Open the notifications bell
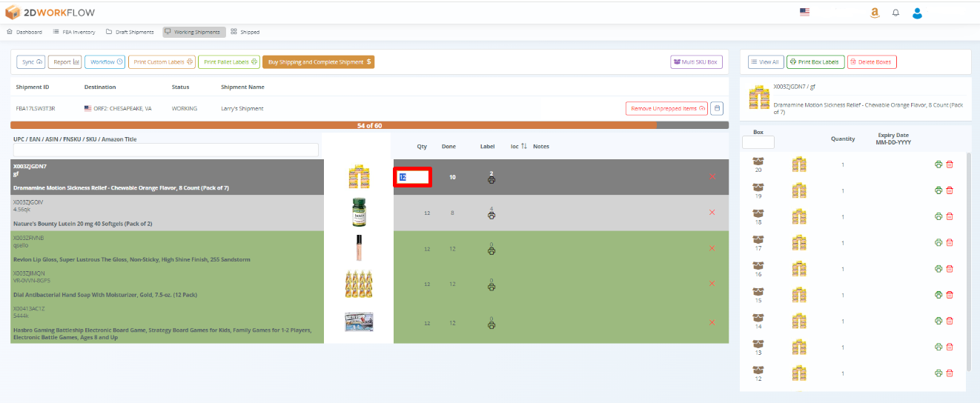 click(x=895, y=13)
